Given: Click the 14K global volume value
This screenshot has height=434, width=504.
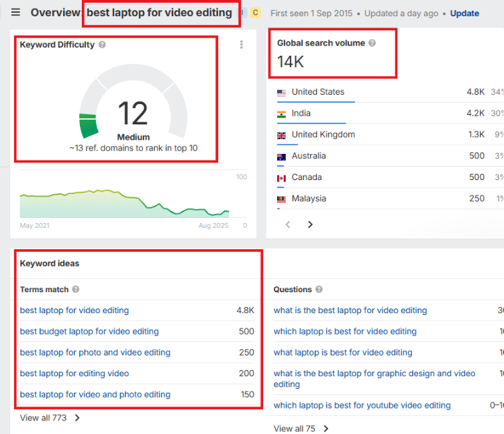Looking at the screenshot, I should [x=290, y=62].
